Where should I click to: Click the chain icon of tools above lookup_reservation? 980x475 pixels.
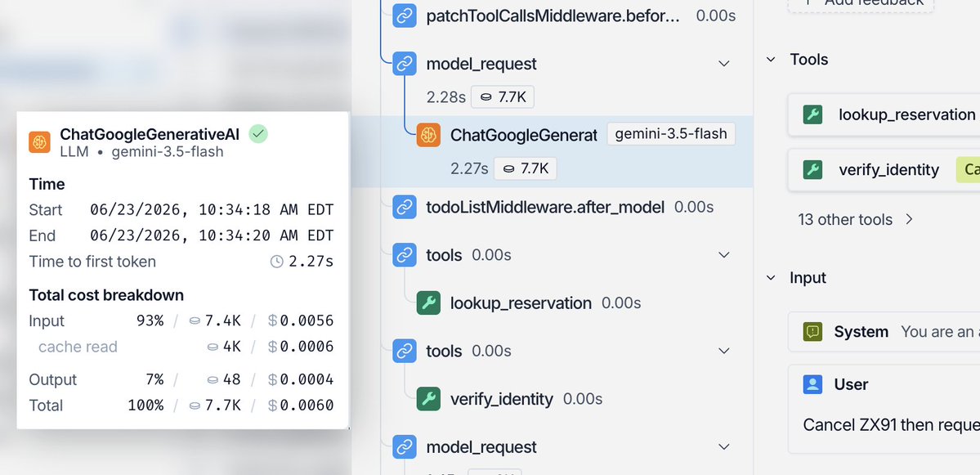click(x=405, y=255)
